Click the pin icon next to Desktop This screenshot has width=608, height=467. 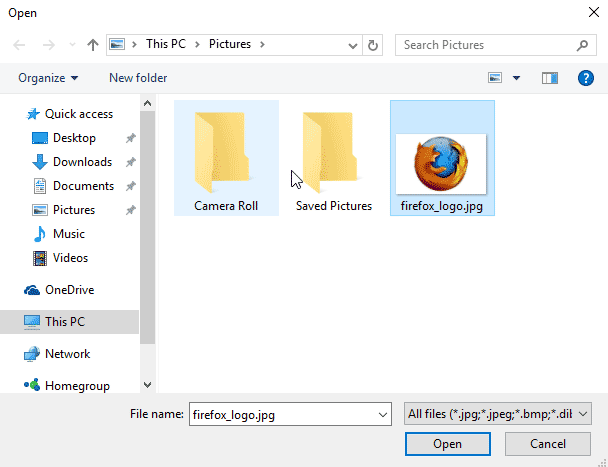[131, 138]
